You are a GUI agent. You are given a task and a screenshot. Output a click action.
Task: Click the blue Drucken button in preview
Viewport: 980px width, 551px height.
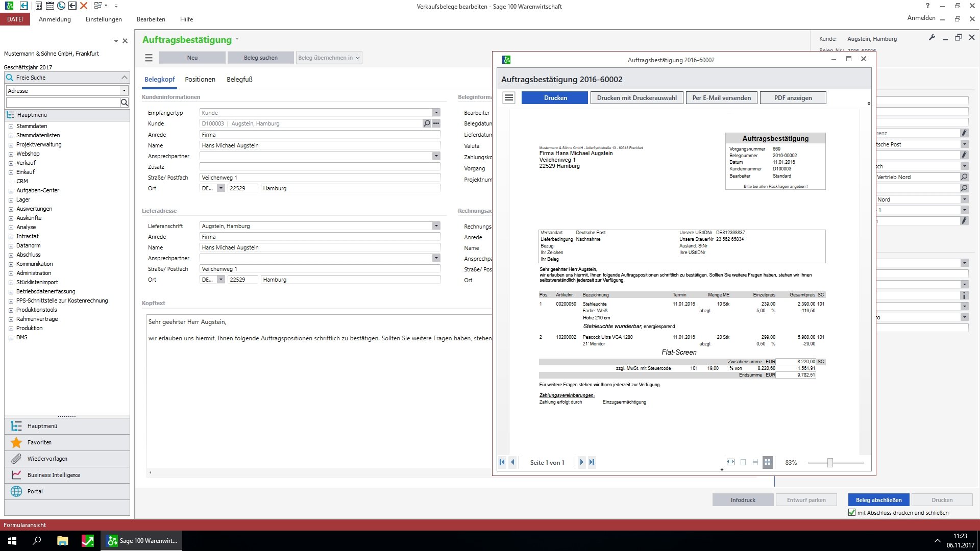(555, 98)
